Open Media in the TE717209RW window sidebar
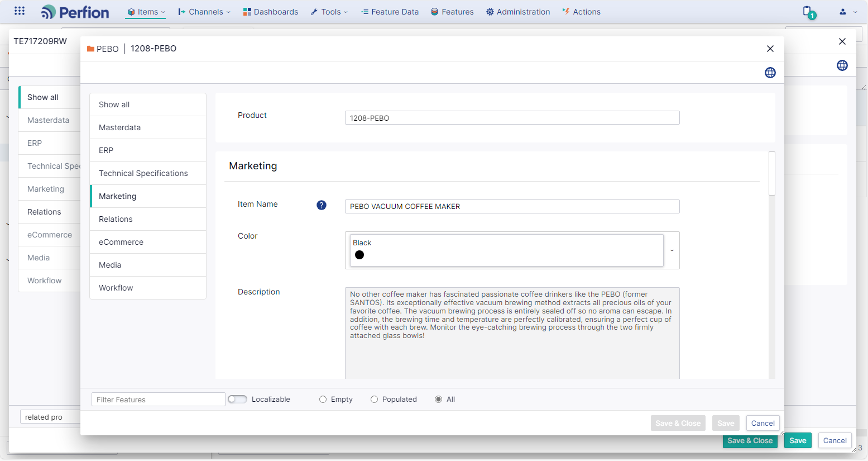Image resolution: width=868 pixels, height=461 pixels. coord(50,258)
